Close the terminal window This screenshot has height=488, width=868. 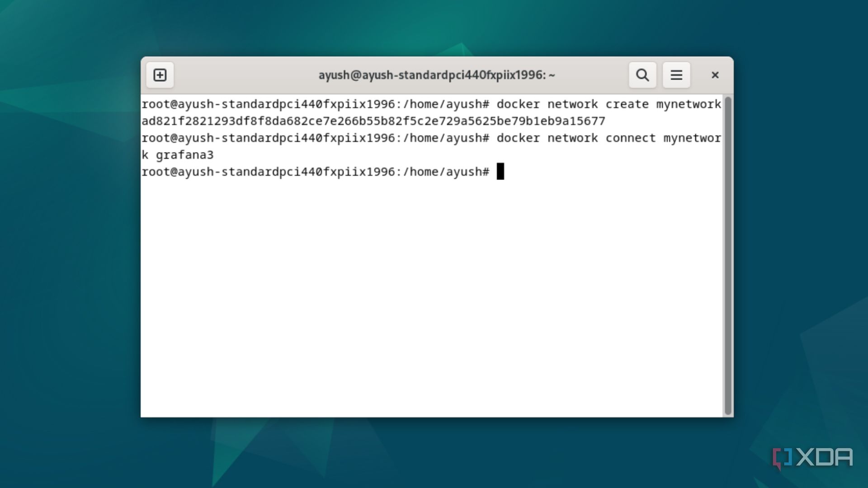[715, 75]
